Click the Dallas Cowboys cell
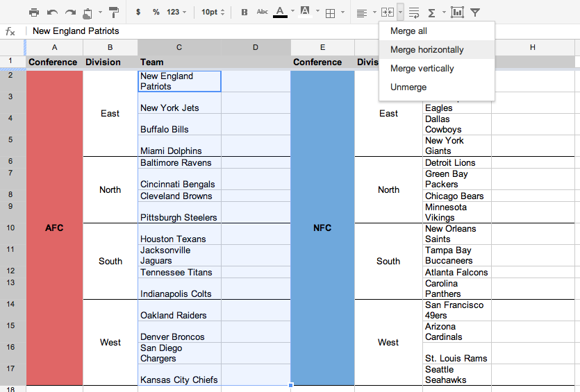The height and width of the screenshot is (392, 580). 457,124
